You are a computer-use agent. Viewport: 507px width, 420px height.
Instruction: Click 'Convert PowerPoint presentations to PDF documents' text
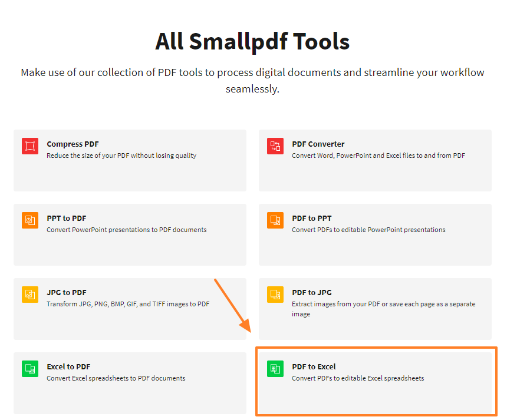pyautogui.click(x=126, y=230)
